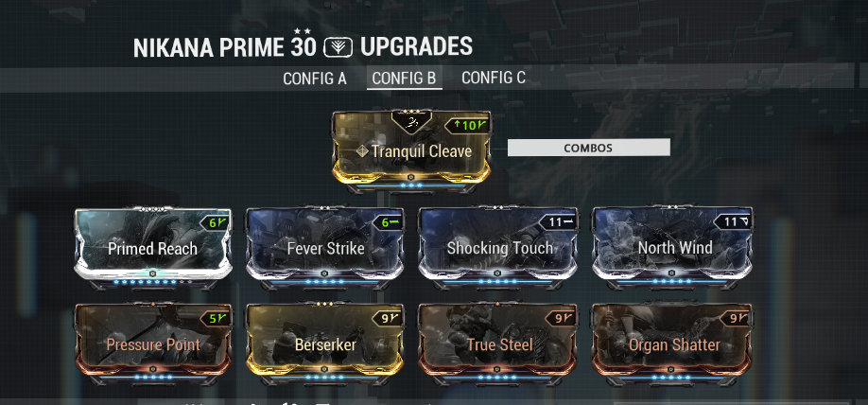
Task: Click the Nikana Prime polarity icon beside level 30
Action: pos(339,47)
